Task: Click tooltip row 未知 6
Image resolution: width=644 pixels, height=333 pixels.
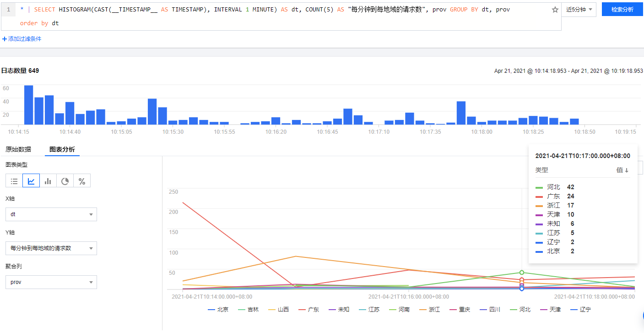Action: tap(583, 224)
